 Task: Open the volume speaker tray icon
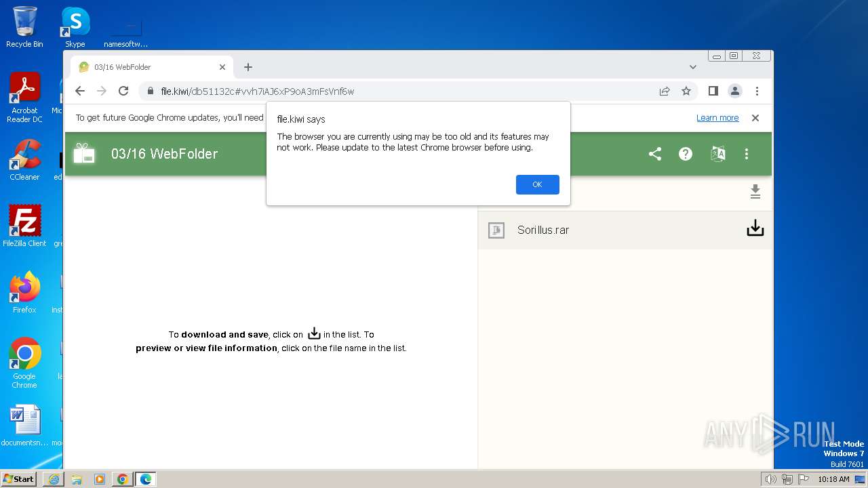(770, 479)
